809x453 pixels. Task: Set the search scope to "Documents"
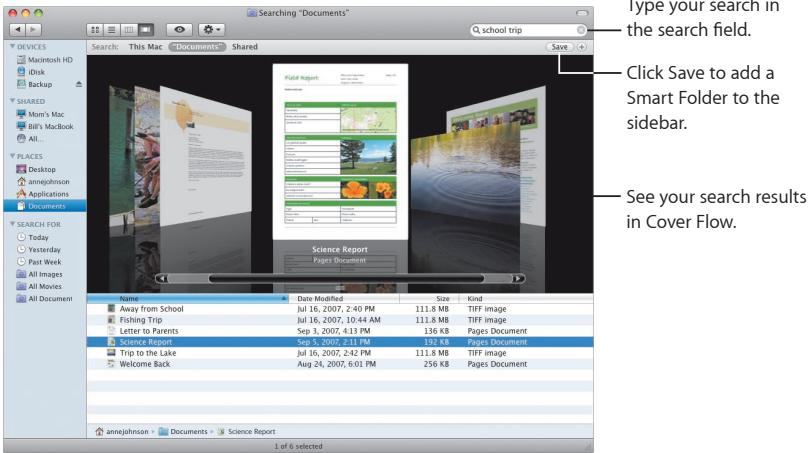[x=198, y=47]
